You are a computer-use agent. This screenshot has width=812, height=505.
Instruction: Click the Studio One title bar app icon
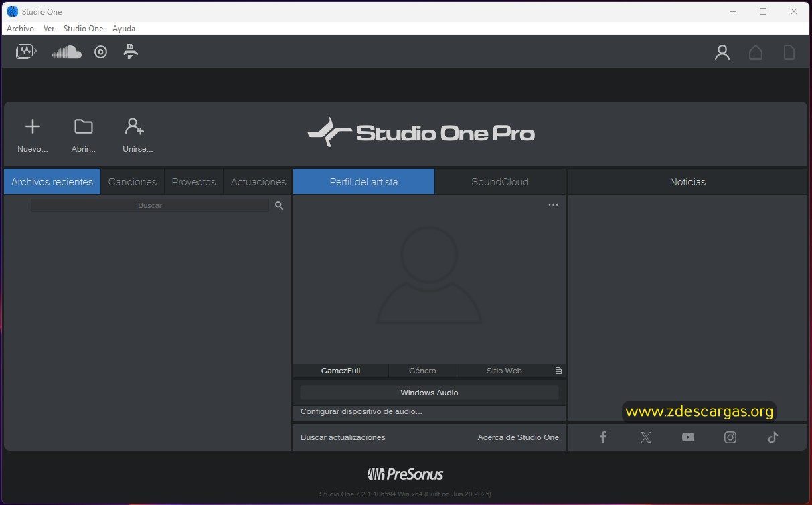(13, 11)
